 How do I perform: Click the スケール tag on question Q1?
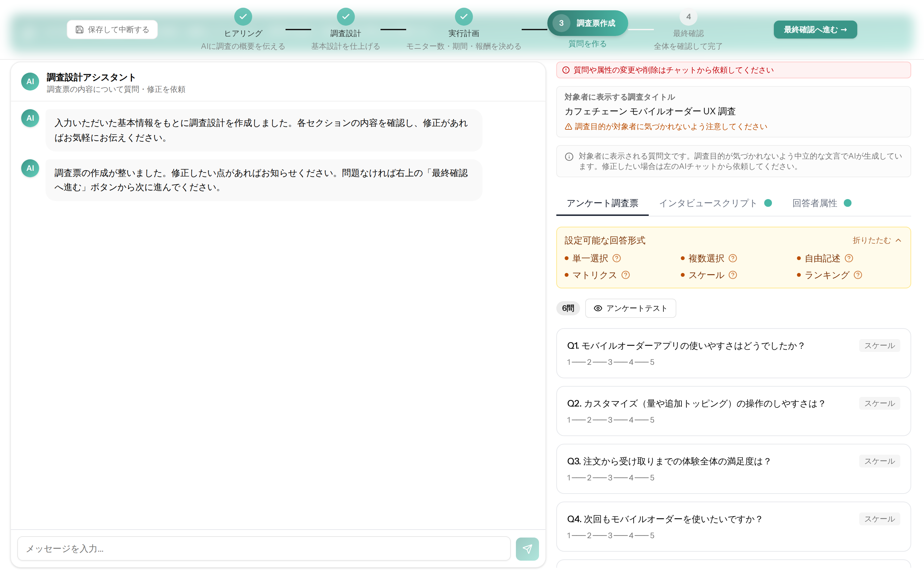[x=879, y=346]
